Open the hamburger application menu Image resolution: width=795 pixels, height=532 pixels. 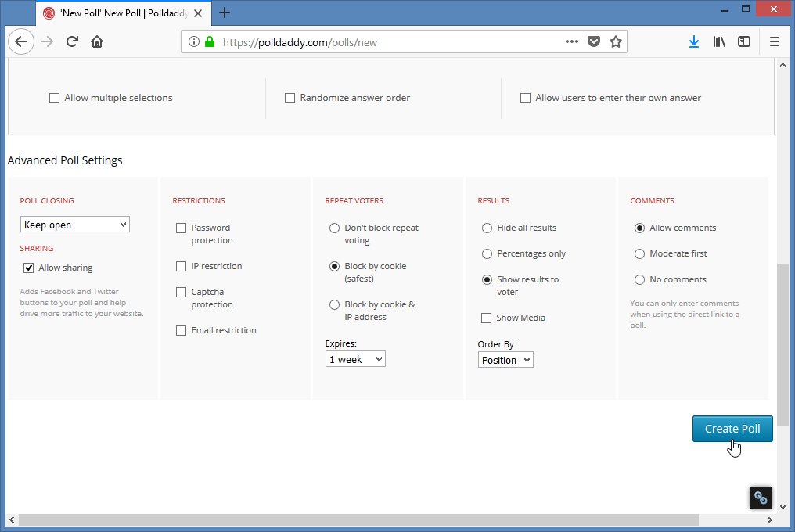click(775, 42)
